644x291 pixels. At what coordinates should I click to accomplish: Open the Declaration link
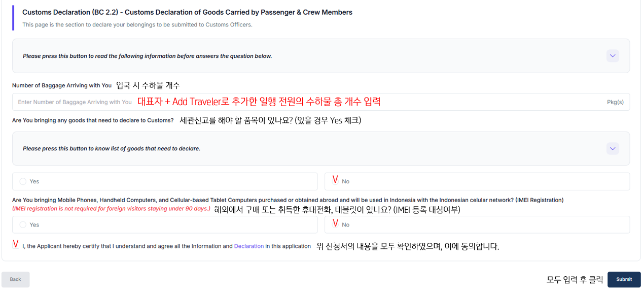248,246
